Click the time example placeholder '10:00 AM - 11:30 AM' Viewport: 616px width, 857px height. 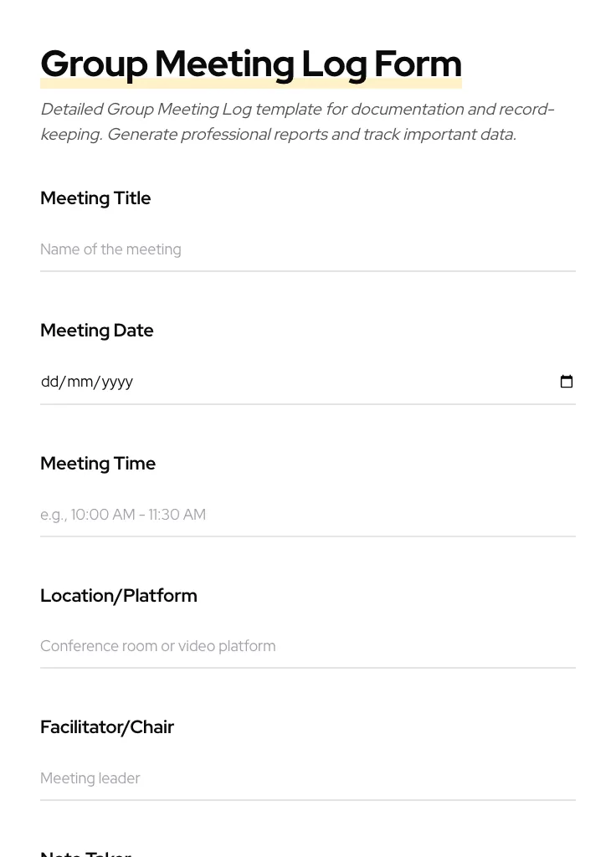tap(123, 514)
